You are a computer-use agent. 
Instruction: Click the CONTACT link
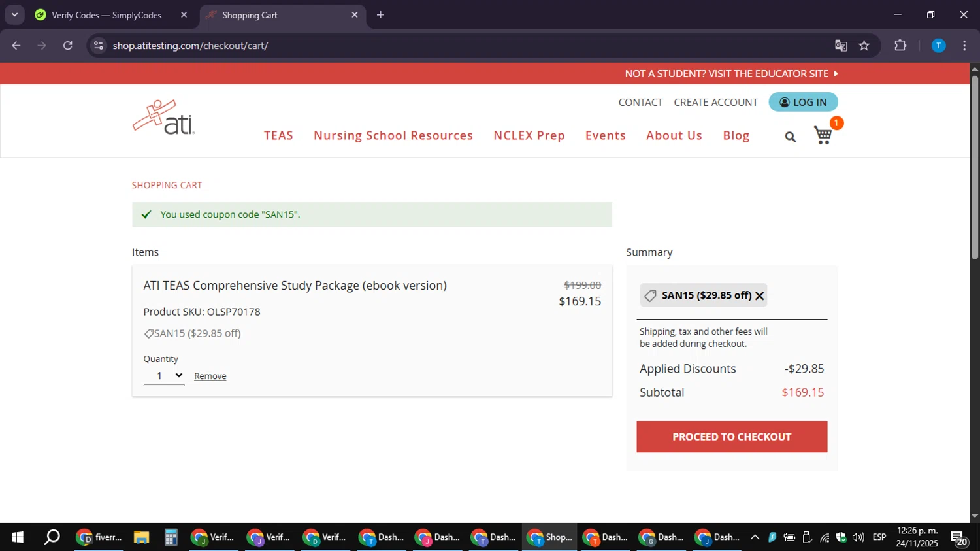(x=641, y=102)
